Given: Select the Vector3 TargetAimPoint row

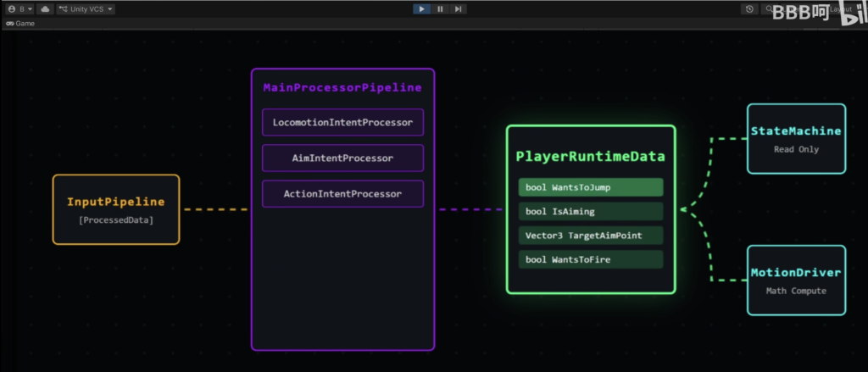Looking at the screenshot, I should [591, 236].
